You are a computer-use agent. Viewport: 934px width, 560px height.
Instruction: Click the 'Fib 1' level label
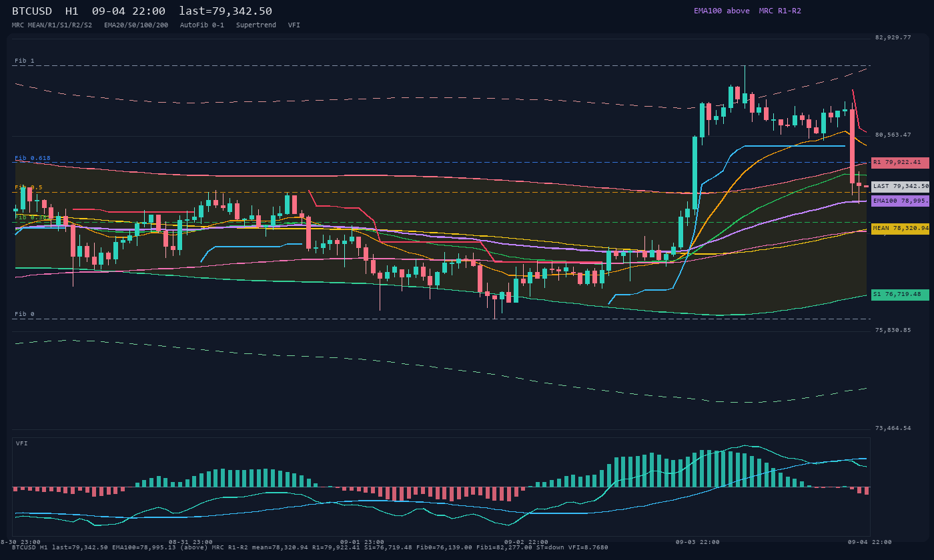25,61
